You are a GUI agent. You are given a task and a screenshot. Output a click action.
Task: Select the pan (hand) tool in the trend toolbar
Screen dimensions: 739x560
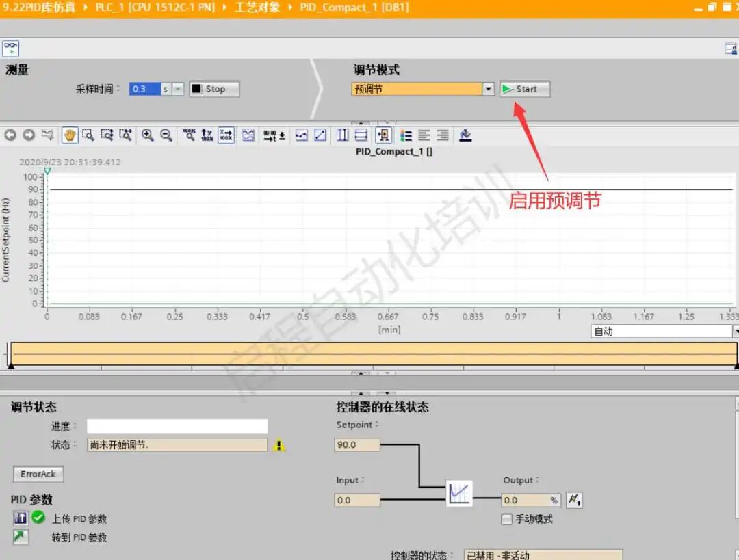point(70,135)
